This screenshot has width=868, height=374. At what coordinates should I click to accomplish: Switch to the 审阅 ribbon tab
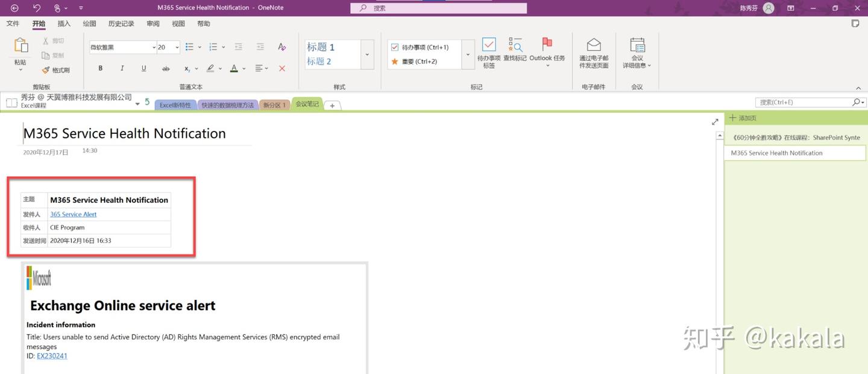click(153, 24)
